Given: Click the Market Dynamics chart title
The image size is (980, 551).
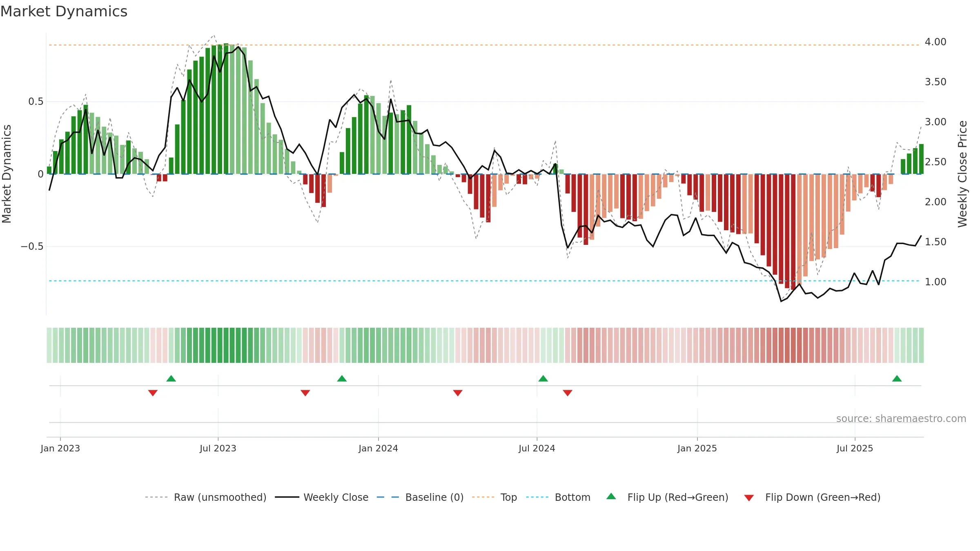Looking at the screenshot, I should point(64,11).
